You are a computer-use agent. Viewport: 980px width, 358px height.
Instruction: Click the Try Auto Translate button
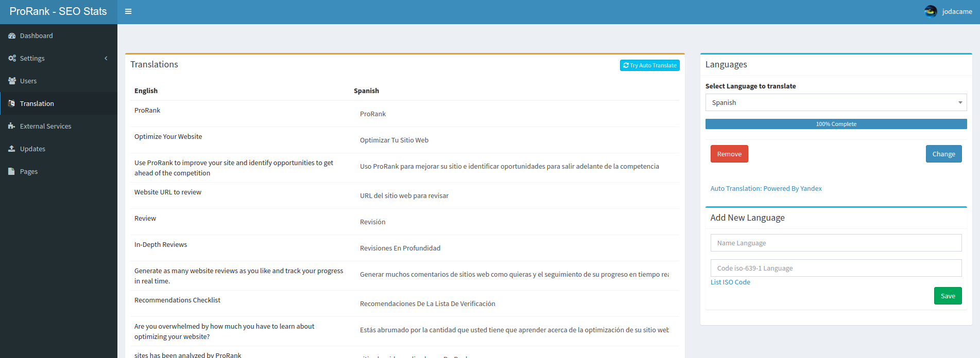pos(649,65)
